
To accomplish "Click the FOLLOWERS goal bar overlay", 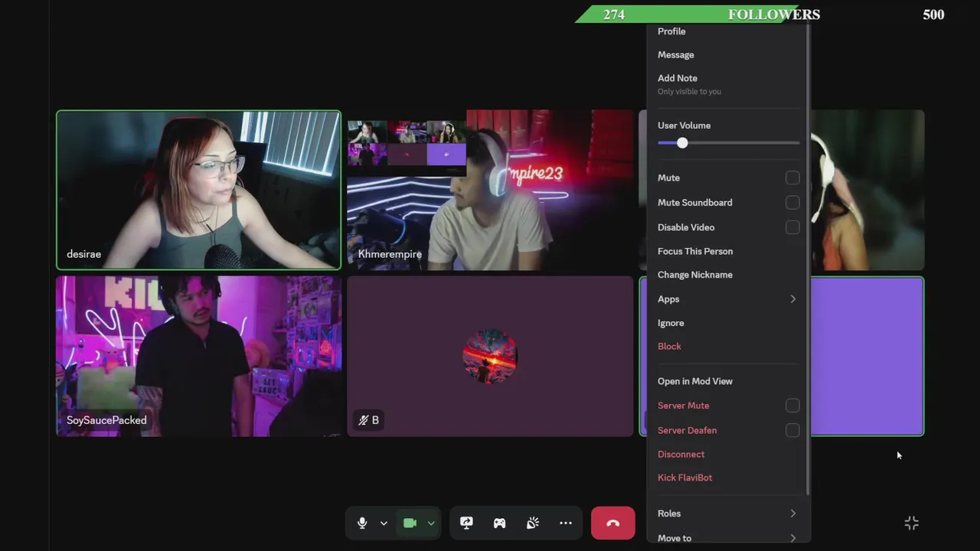I will coord(762,15).
